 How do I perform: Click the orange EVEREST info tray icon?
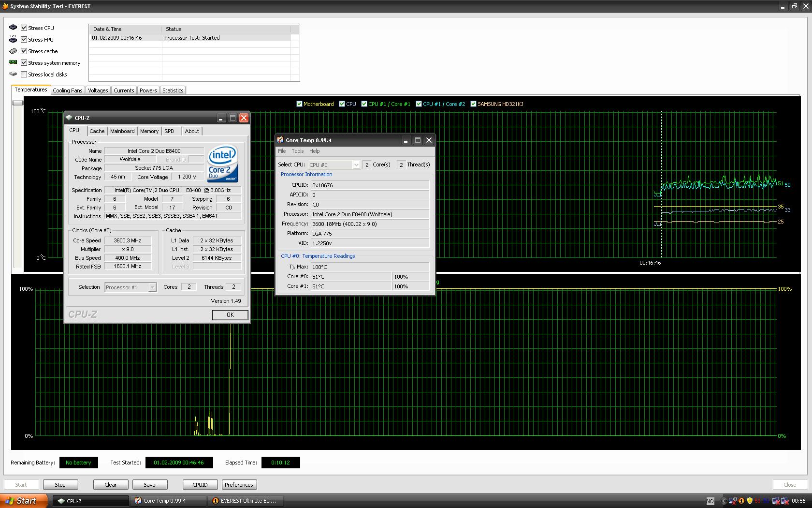pyautogui.click(x=741, y=501)
